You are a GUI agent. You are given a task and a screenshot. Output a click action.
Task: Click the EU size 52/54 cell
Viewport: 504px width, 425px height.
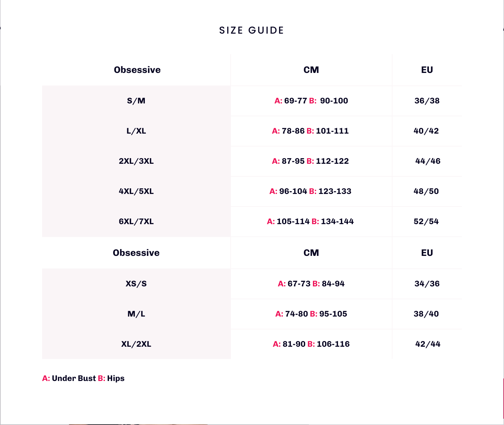426,222
